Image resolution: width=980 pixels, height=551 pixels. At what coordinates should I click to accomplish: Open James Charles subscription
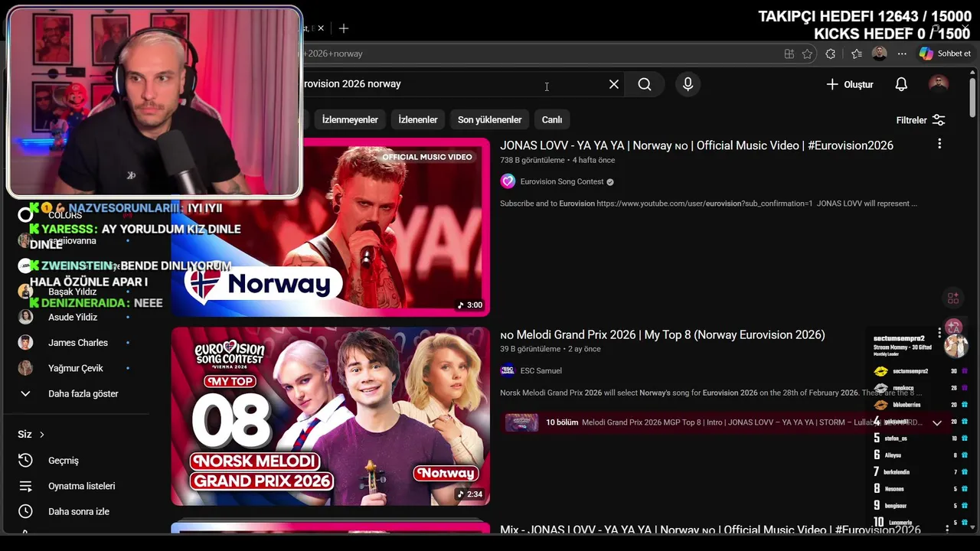pos(77,342)
